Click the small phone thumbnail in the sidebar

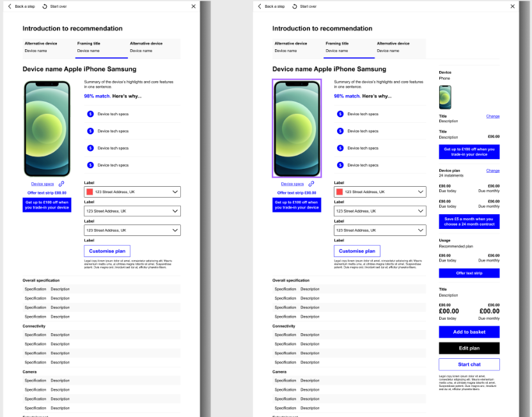point(444,97)
